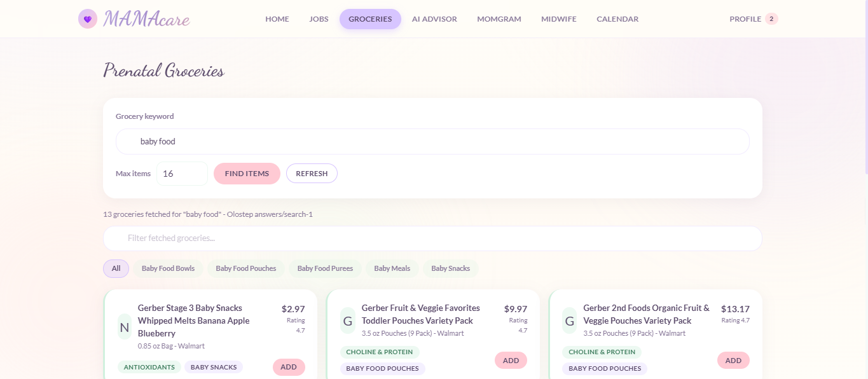The width and height of the screenshot is (868, 379).
Task: Go to the Home page
Action: (277, 19)
